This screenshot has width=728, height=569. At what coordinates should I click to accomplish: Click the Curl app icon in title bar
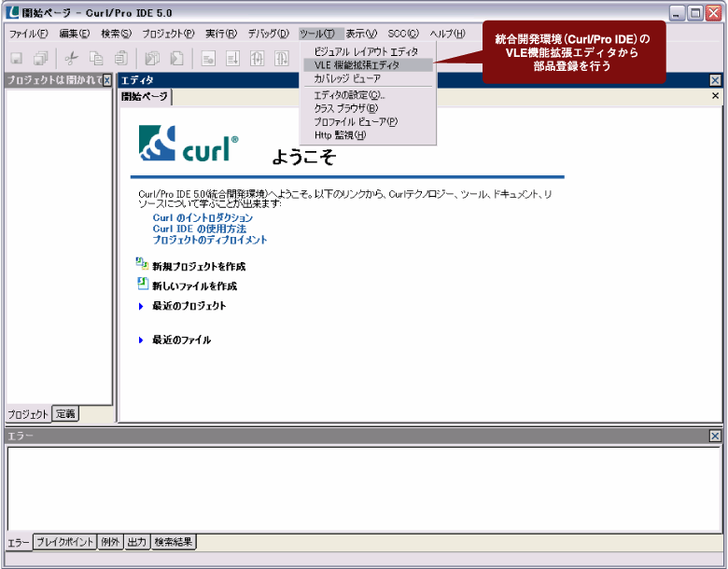click(x=13, y=12)
